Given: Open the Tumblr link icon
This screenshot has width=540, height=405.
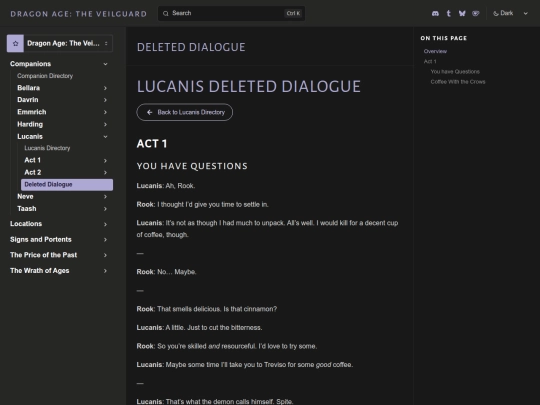Looking at the screenshot, I should pos(448,13).
